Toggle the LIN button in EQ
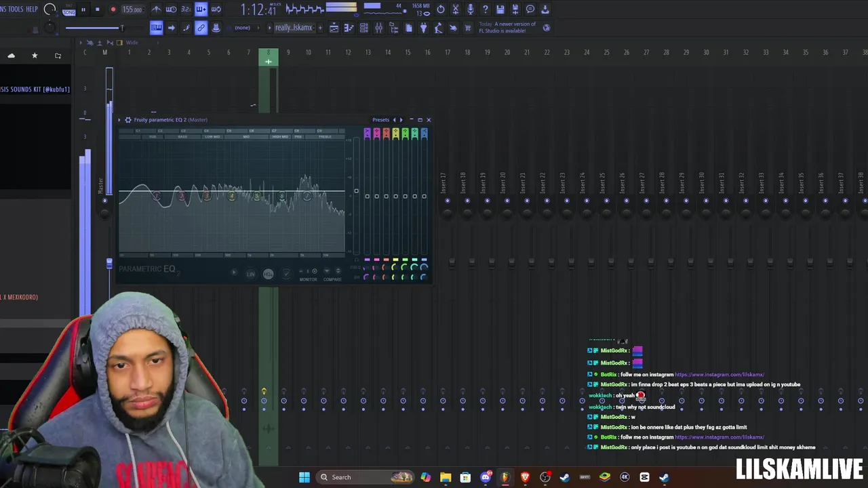The height and width of the screenshot is (488, 868). pos(250,274)
